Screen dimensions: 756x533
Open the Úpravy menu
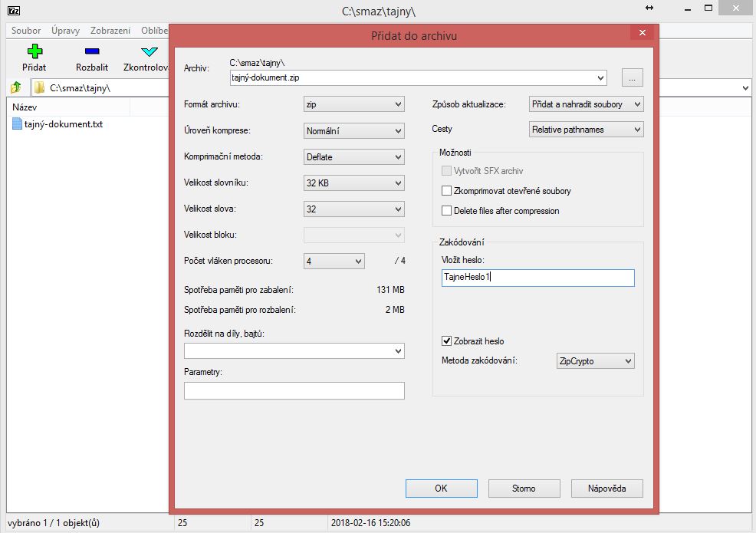(x=66, y=31)
